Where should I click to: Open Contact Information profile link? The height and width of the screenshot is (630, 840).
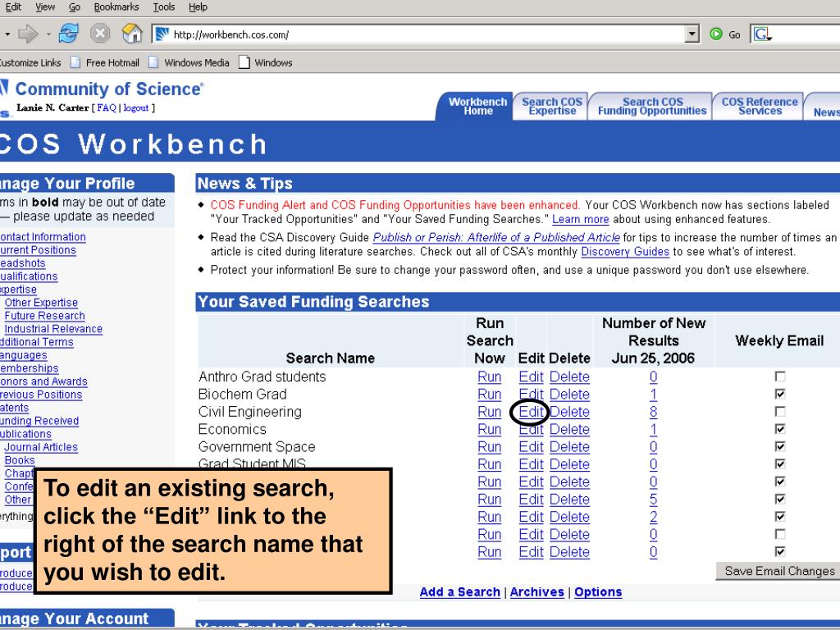coord(43,237)
